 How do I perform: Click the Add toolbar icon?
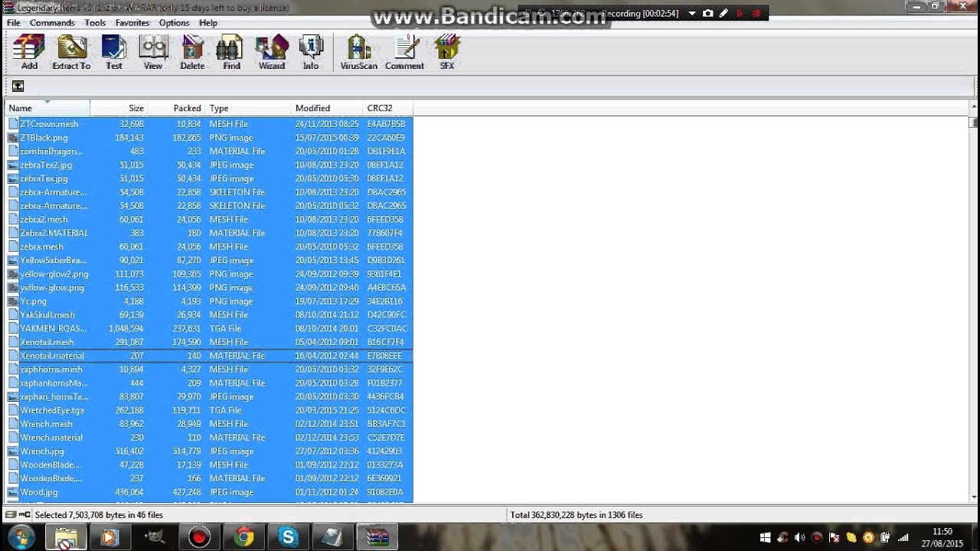(29, 52)
